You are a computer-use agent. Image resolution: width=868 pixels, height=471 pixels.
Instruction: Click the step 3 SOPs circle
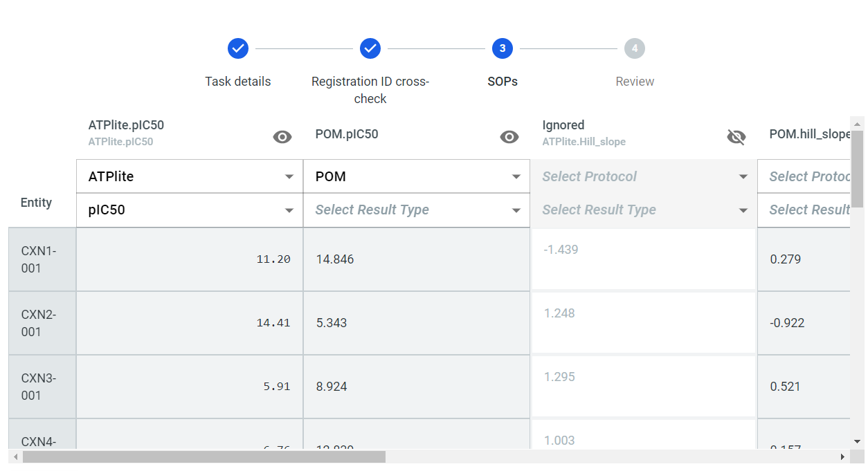pyautogui.click(x=503, y=48)
